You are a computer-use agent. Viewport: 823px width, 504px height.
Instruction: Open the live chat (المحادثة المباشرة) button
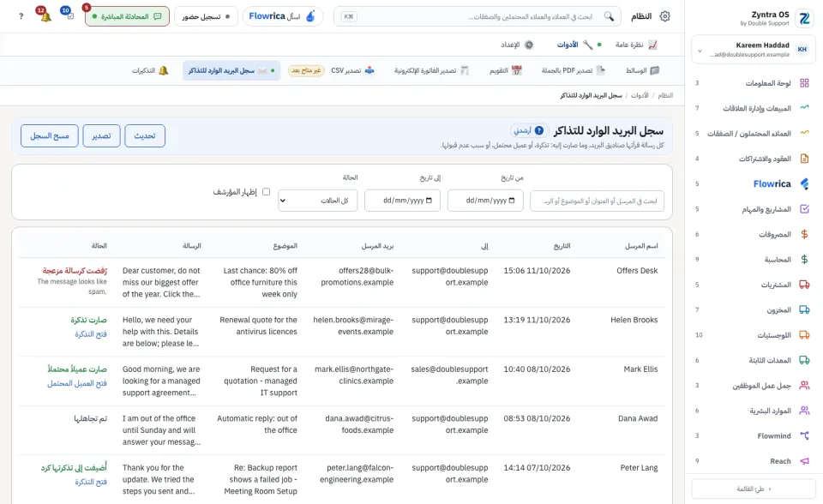click(x=127, y=16)
